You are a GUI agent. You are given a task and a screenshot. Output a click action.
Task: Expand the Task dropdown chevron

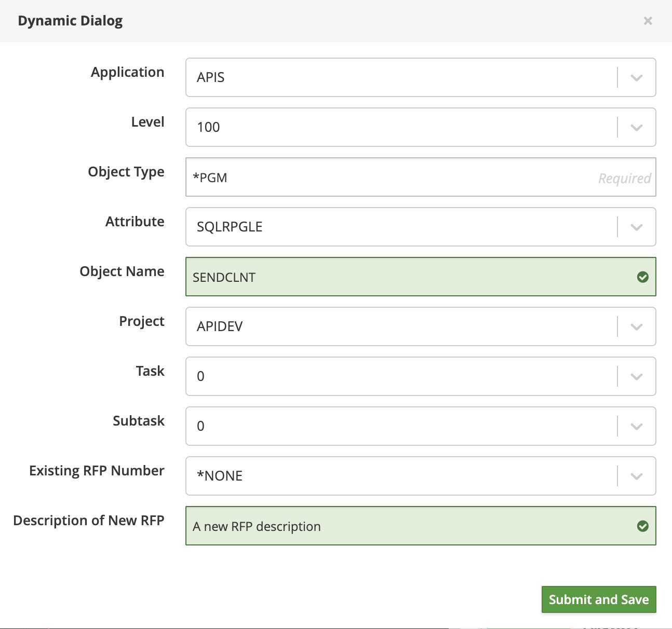tap(637, 376)
